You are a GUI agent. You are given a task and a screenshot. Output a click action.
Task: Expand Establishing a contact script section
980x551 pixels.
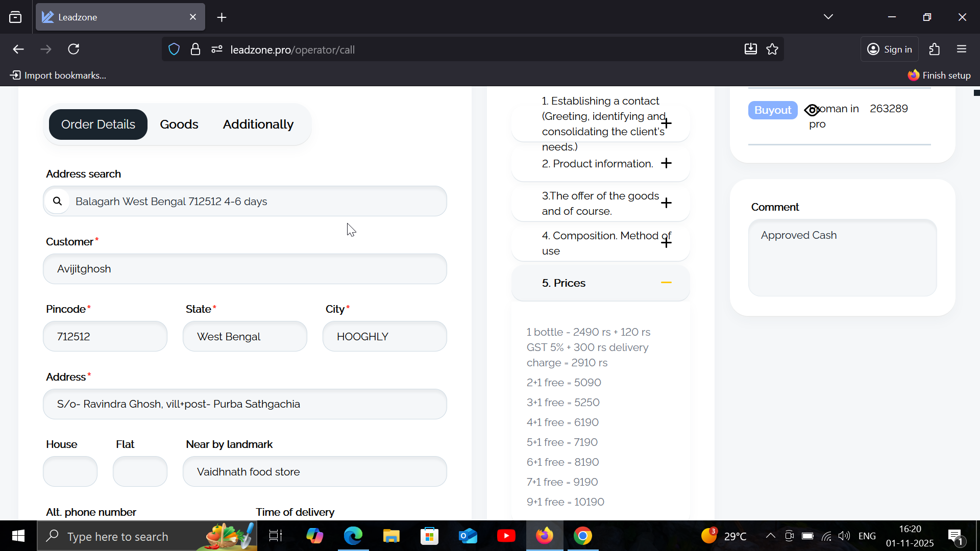point(666,123)
